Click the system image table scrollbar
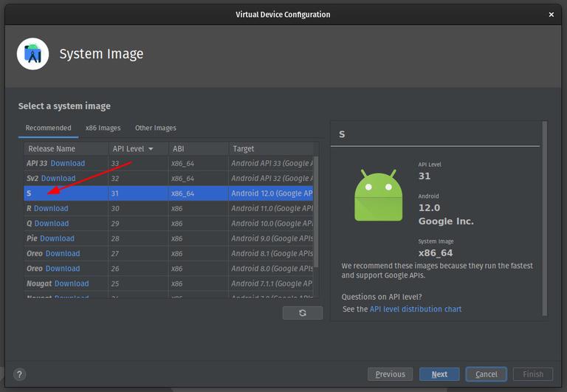 (316, 212)
